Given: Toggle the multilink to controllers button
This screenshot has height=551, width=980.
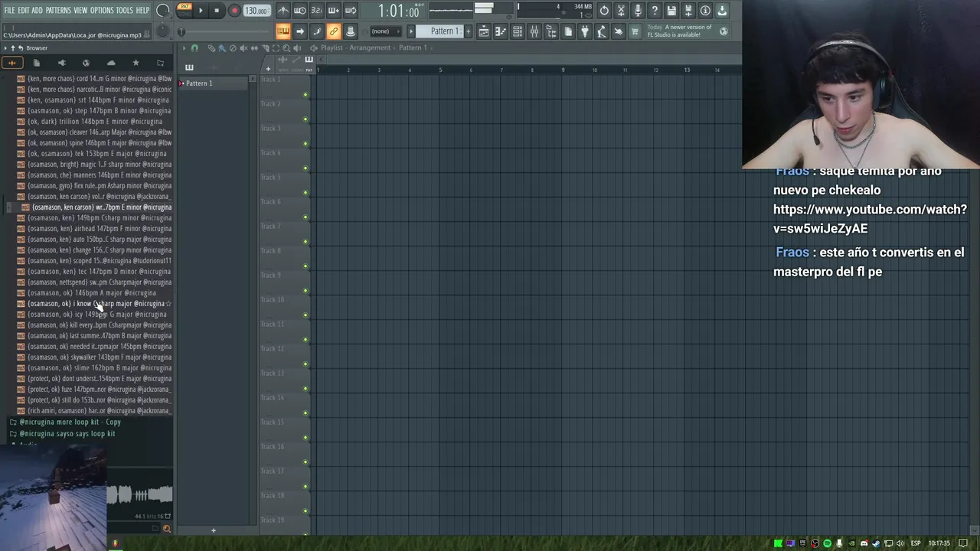Looking at the screenshot, I should [334, 31].
